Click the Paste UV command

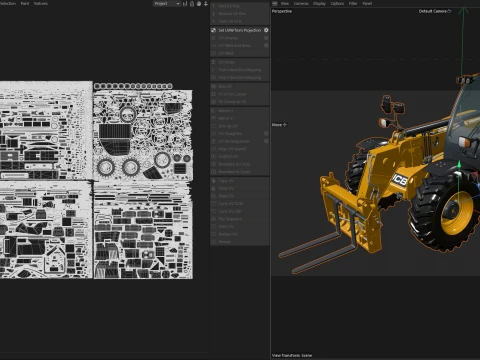point(226,189)
